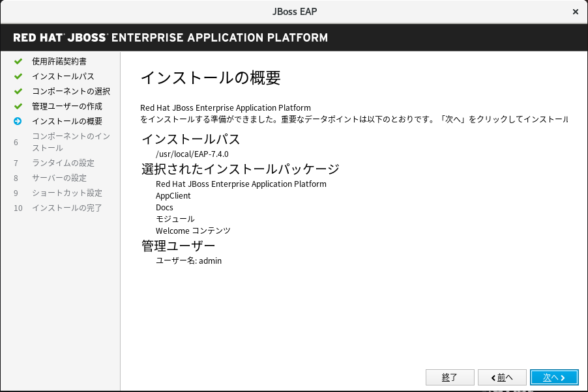Click the Docs package entry
The width and height of the screenshot is (588, 392).
point(164,207)
